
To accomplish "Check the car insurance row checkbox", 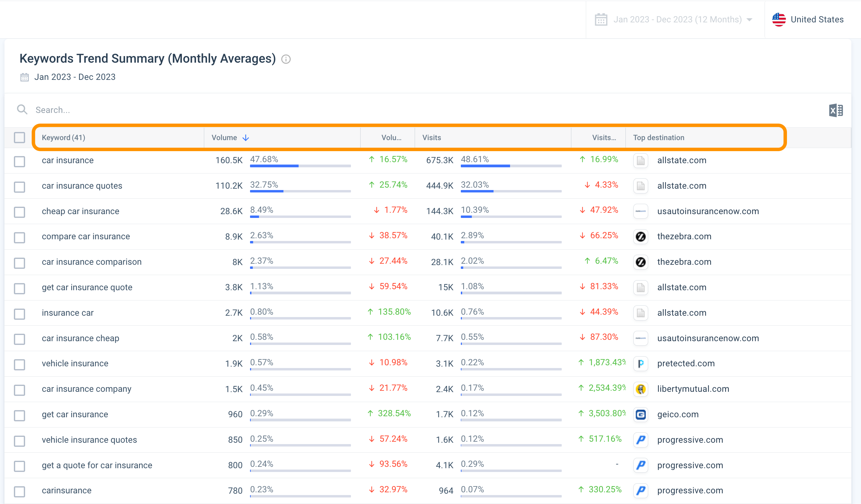I will pyautogui.click(x=19, y=161).
